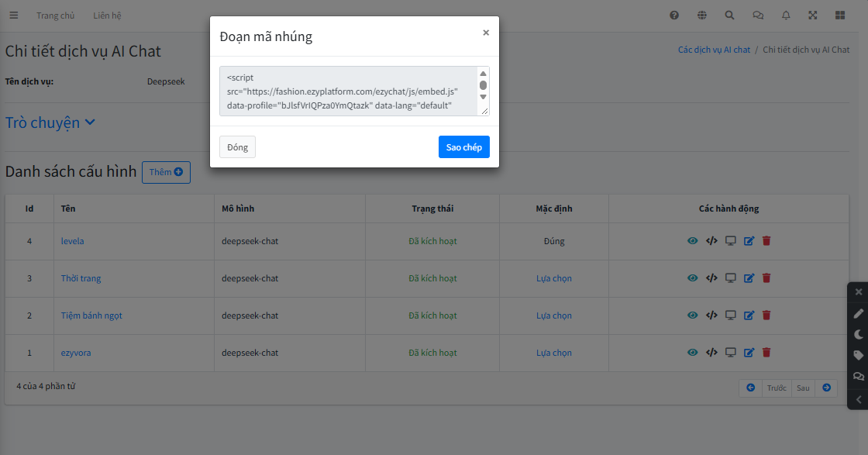The width and height of the screenshot is (868, 455).
Task: Go to Trang chủ
Action: 55,16
